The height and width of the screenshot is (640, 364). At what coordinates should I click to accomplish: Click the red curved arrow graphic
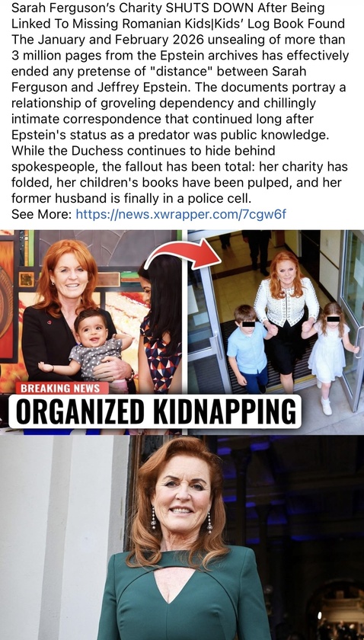184,253
